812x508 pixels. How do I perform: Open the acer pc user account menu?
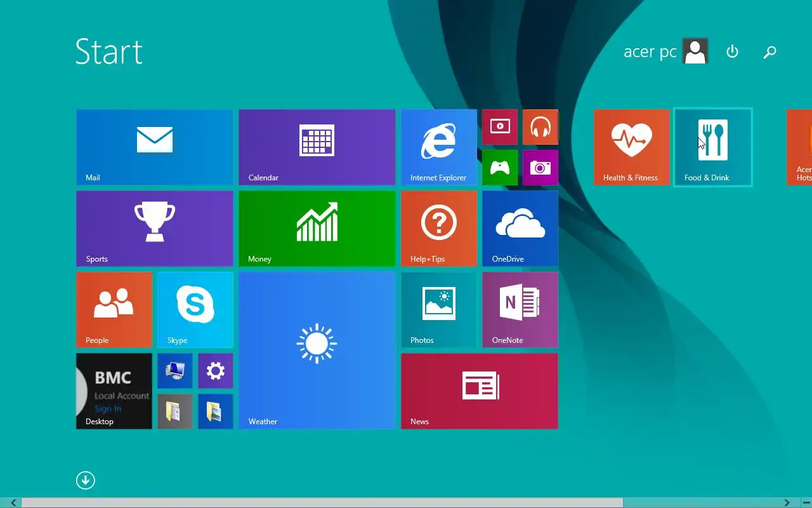[x=665, y=51]
